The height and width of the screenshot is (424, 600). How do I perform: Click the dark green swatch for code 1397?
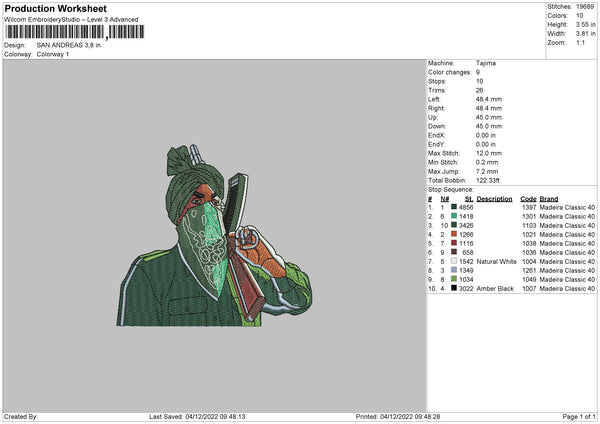[x=454, y=207]
